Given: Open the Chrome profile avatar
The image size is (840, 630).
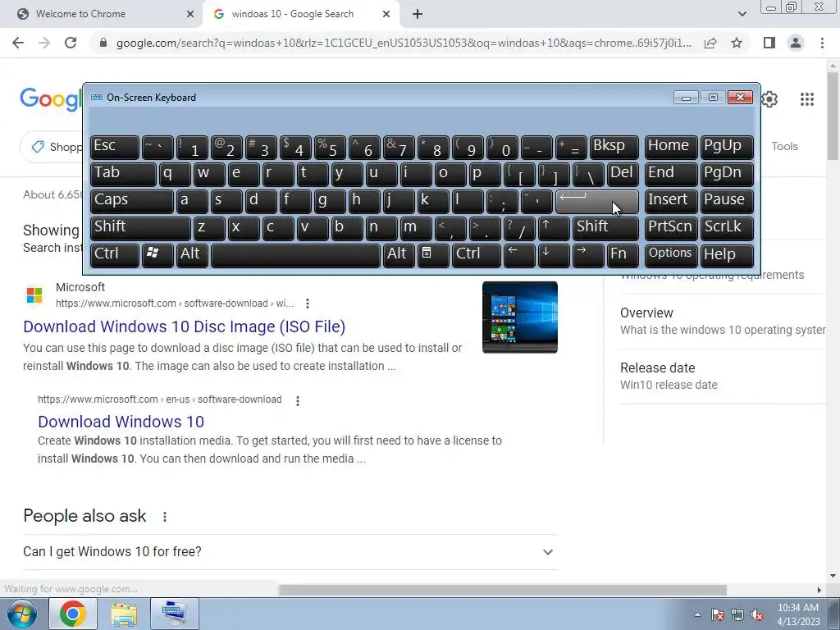Looking at the screenshot, I should 796,43.
